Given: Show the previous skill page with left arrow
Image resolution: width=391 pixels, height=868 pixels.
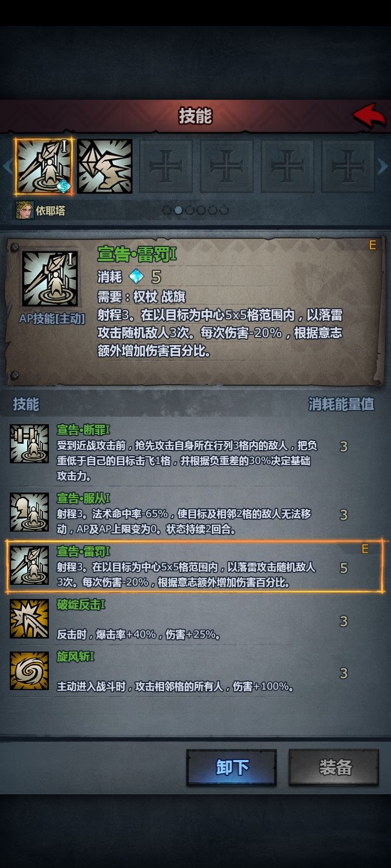Looking at the screenshot, I should 7,166.
